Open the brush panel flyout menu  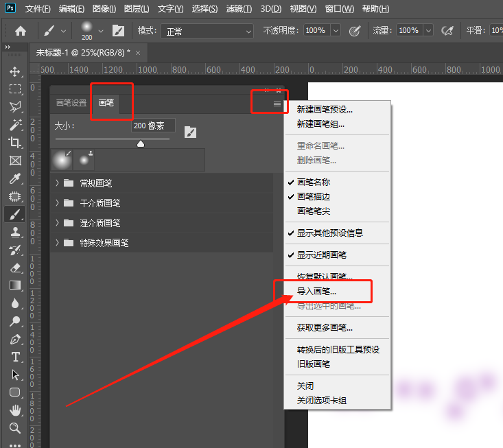277,104
